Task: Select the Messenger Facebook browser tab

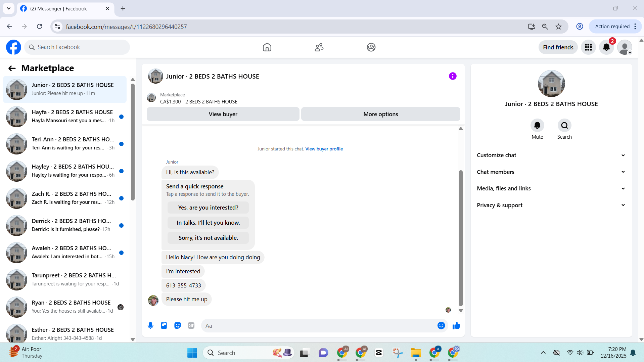Action: pos(65,9)
